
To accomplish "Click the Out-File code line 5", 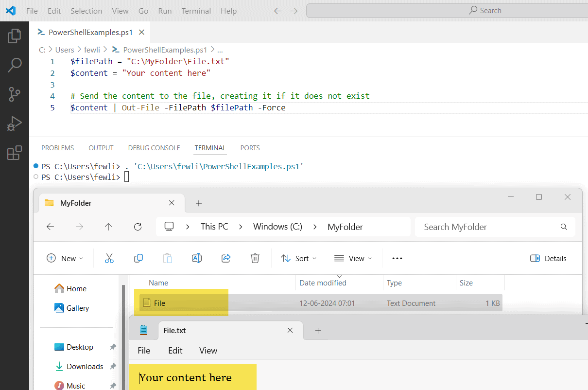I will click(178, 107).
